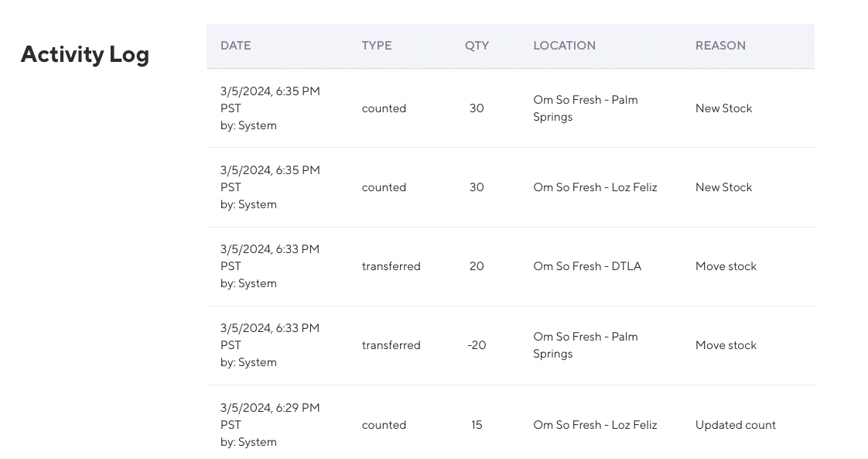Click Move stock reason in DTLA row
The height and width of the screenshot is (459, 868).
click(726, 266)
